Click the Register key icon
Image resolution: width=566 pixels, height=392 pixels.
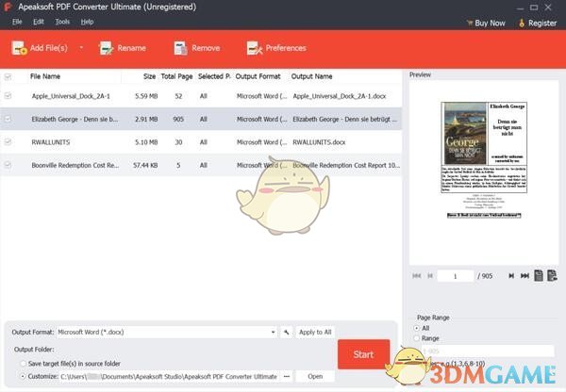522,23
